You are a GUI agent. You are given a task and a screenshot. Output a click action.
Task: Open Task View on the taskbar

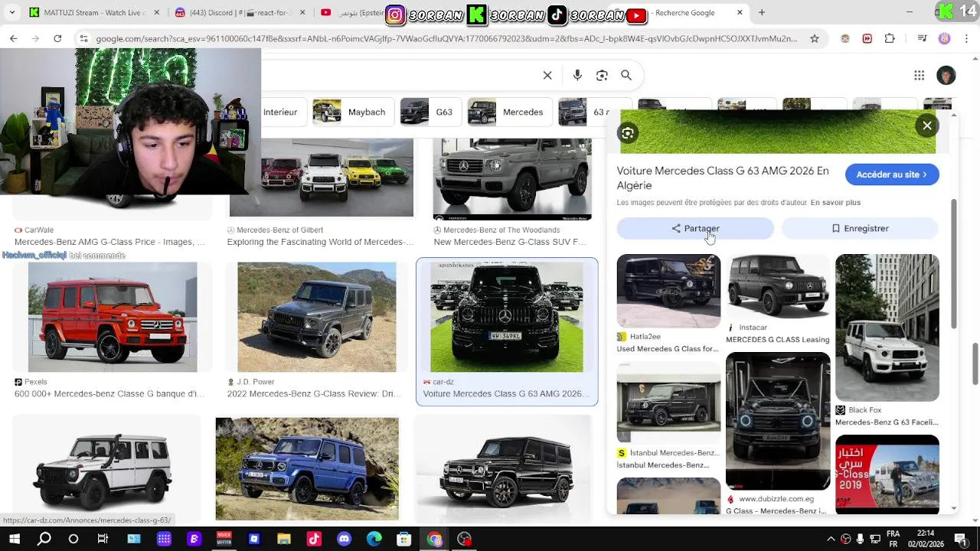[x=103, y=539]
